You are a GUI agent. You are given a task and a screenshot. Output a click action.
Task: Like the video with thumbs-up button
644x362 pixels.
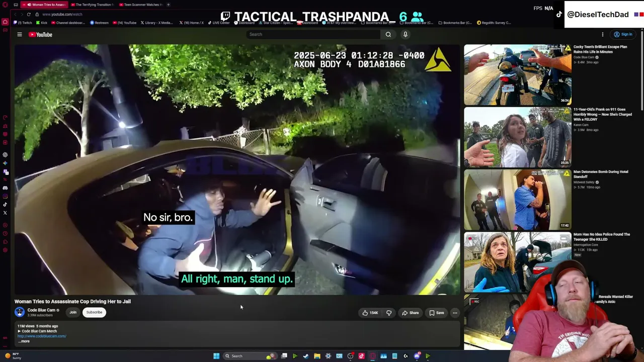371,313
